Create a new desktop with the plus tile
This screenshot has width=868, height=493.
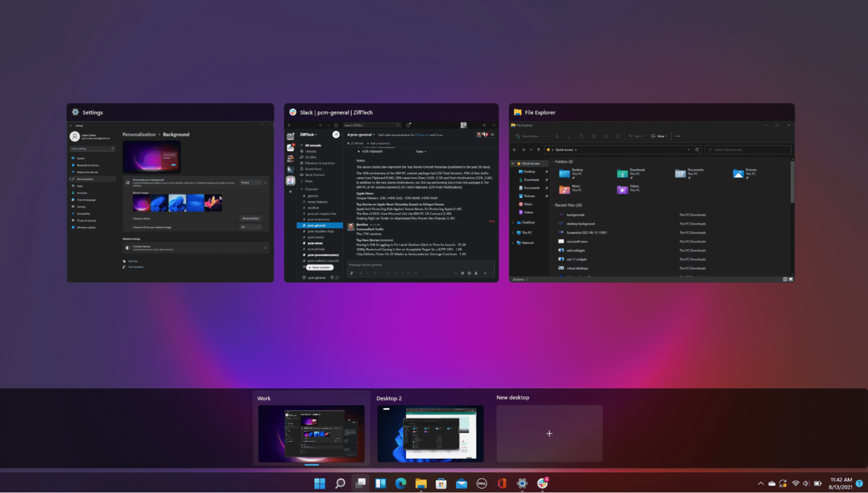(549, 434)
